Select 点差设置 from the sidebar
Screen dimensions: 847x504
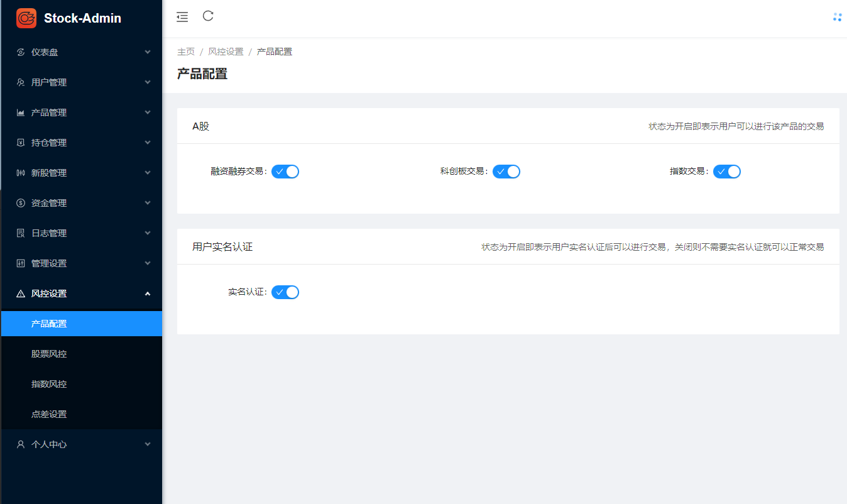pyautogui.click(x=50, y=414)
